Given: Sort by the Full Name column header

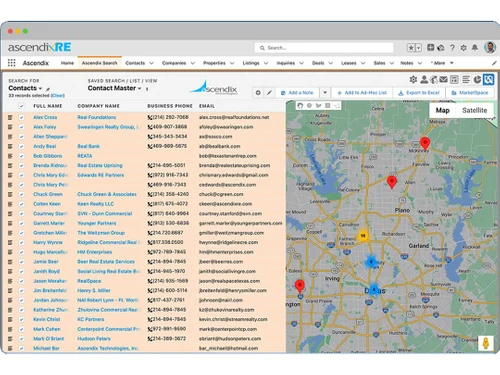Looking at the screenshot, I should pyautogui.click(x=48, y=106).
